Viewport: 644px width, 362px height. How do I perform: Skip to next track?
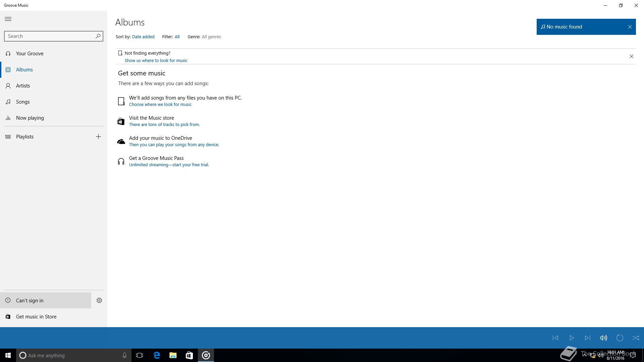coord(588,338)
